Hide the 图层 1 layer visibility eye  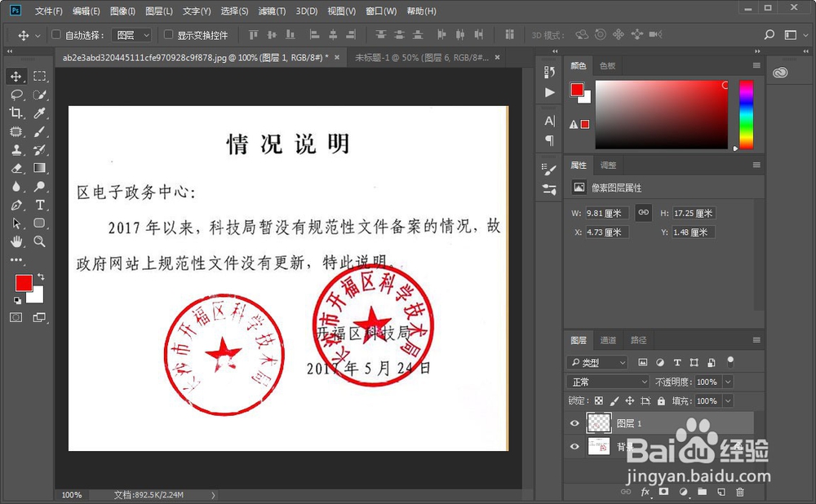[x=574, y=423]
